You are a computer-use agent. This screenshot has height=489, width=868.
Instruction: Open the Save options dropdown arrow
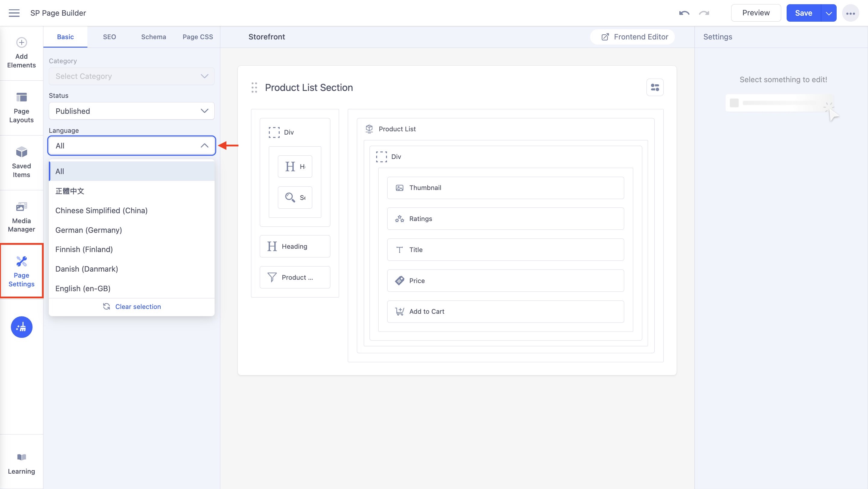(829, 13)
